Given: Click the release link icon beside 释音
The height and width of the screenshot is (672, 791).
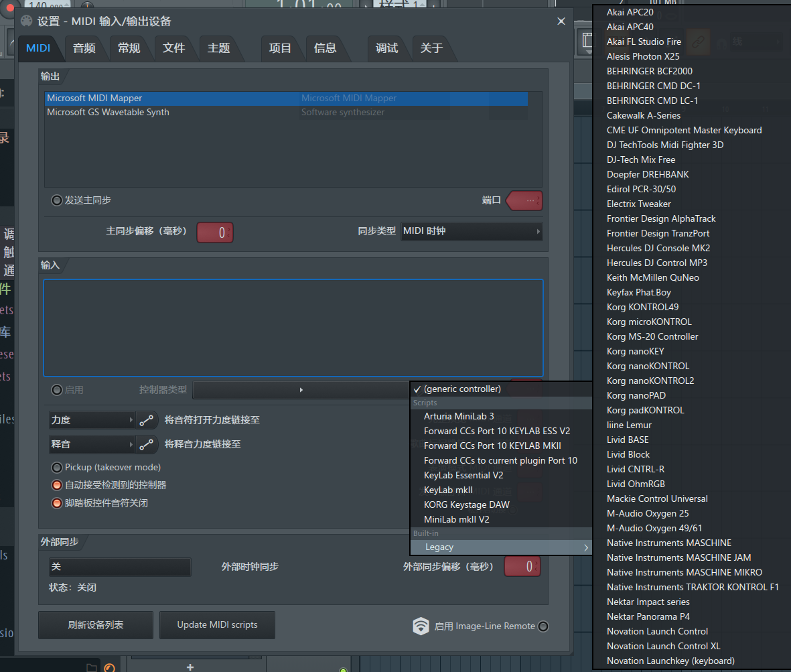Looking at the screenshot, I should (x=146, y=444).
